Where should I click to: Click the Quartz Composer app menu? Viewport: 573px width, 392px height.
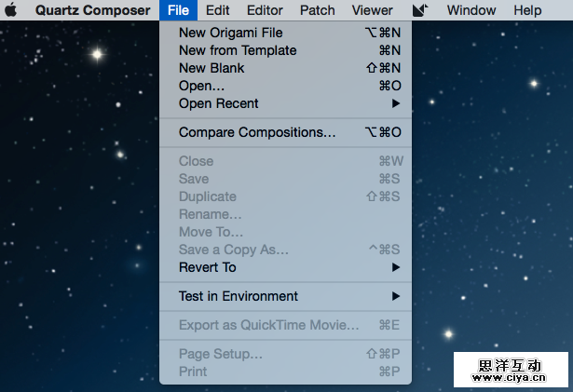tap(92, 10)
